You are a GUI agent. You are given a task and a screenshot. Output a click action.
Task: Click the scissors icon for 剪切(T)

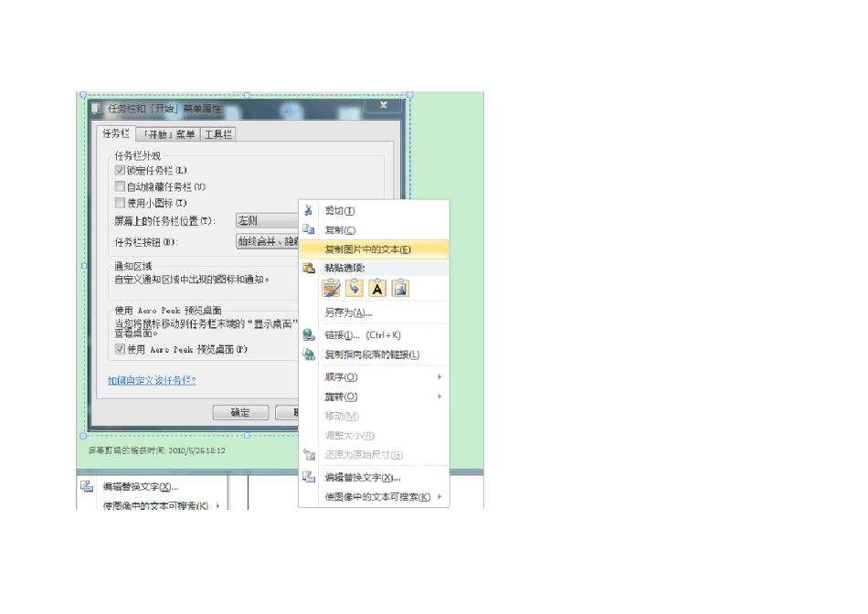point(309,210)
